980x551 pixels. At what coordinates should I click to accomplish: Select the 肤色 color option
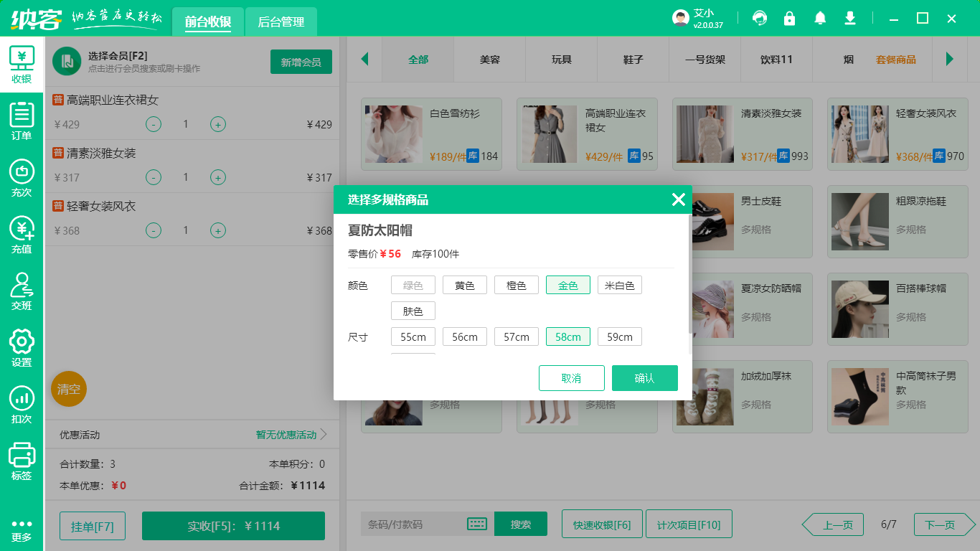(x=413, y=311)
